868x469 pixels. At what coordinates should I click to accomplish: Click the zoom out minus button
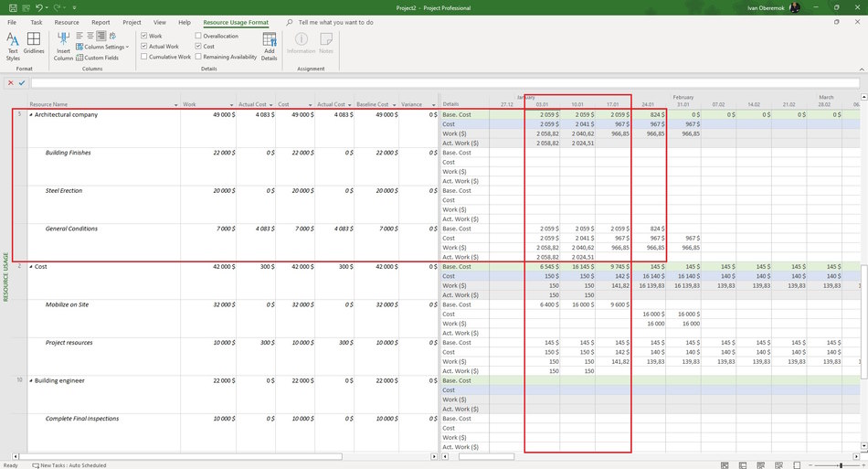(811, 465)
